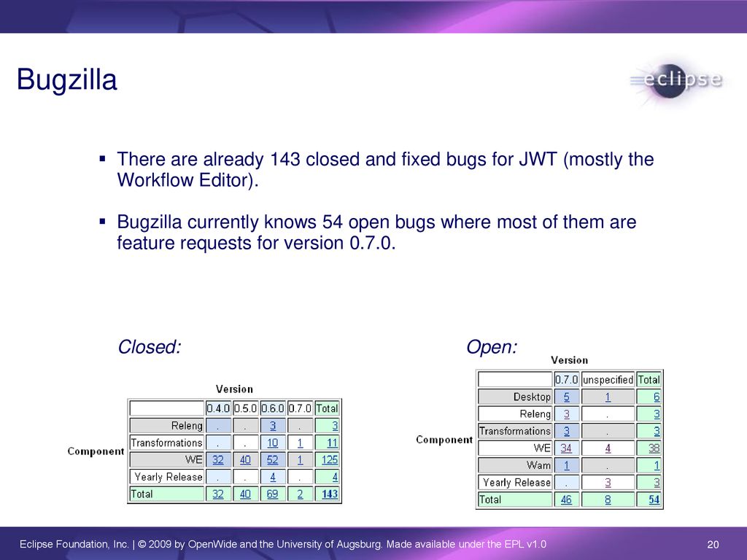Open the Open table Yearly Release Total link 3
747x560 pixels.
(657, 483)
